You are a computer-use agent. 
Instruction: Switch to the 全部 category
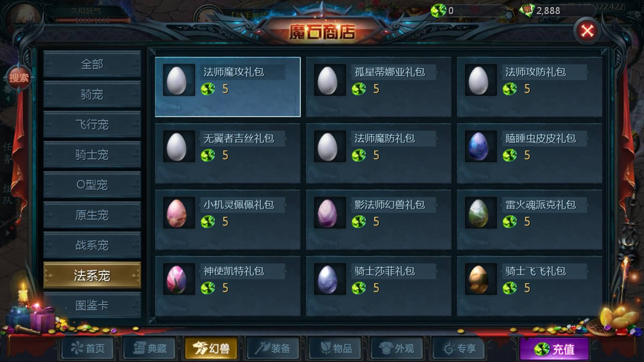[92, 64]
